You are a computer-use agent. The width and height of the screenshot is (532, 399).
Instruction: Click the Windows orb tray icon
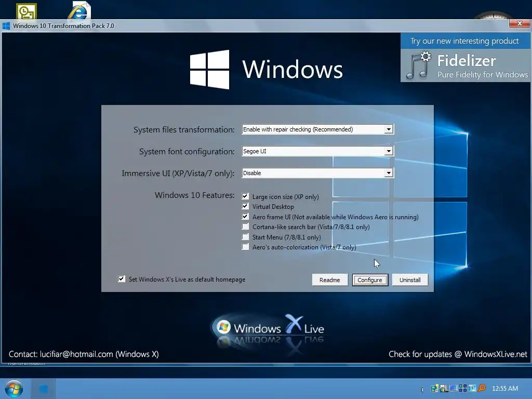444,388
